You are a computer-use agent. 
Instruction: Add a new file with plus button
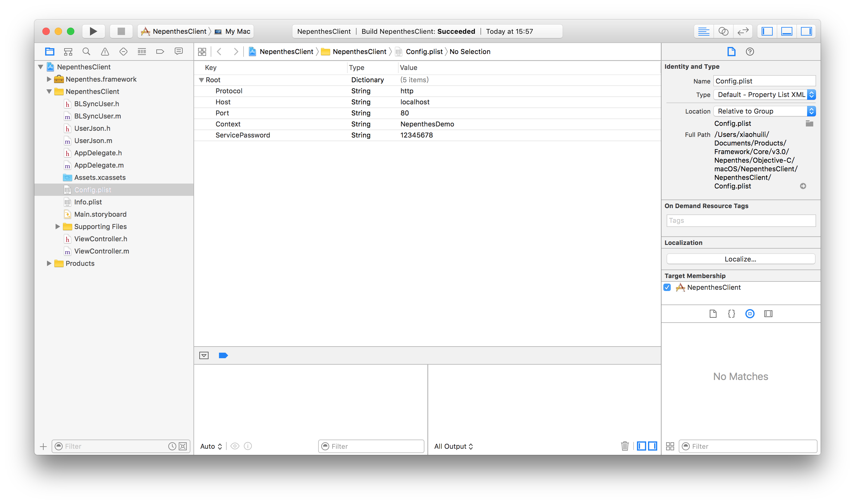click(x=43, y=446)
